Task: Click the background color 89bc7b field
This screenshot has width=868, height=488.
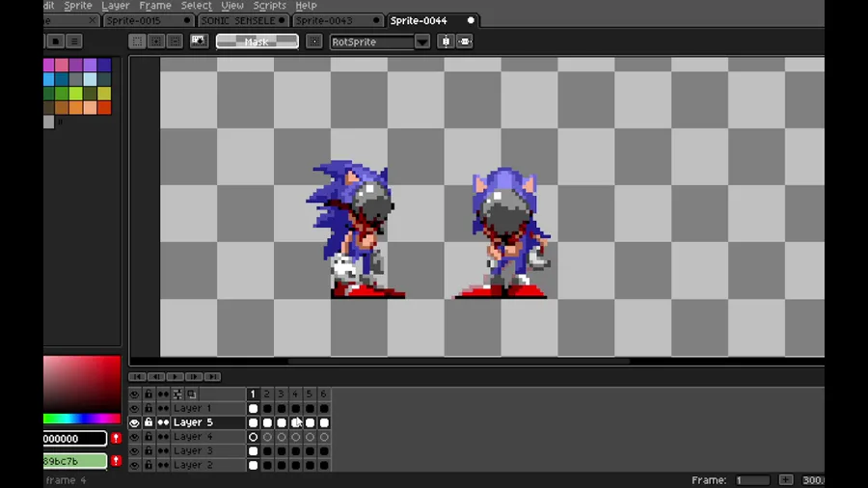Action: click(74, 460)
